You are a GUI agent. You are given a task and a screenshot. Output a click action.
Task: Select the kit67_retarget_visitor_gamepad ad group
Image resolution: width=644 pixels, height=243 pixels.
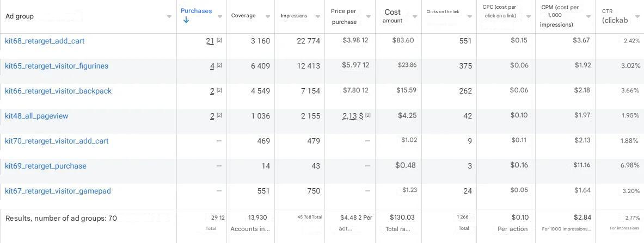click(58, 191)
